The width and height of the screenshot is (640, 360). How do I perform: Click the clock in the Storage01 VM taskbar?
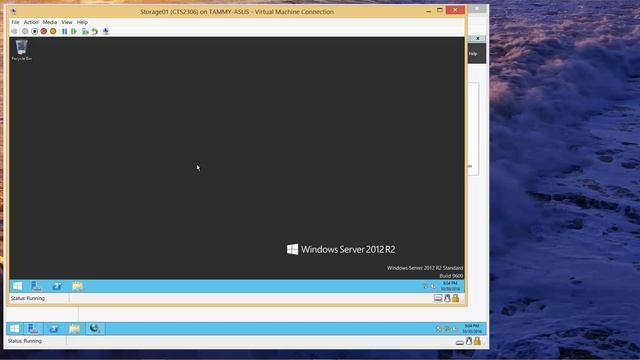pyautogui.click(x=450, y=286)
